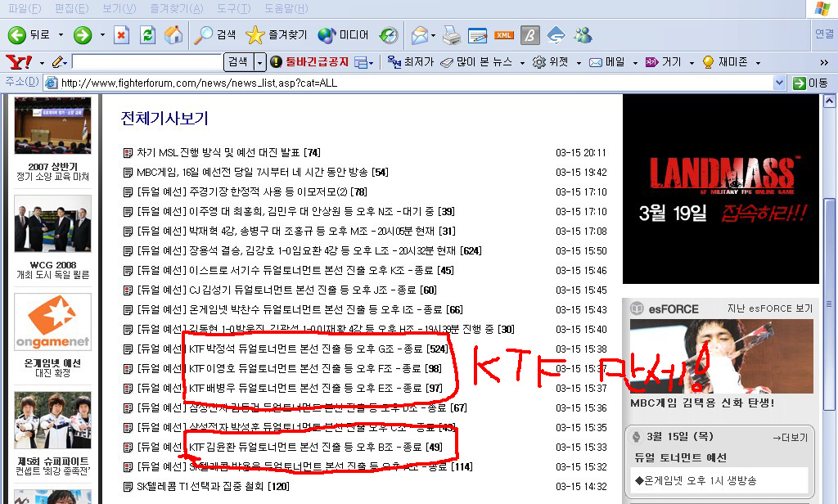Screen dimensions: 838x504
Task: Open the 연결 links bar label
Action: (x=824, y=34)
